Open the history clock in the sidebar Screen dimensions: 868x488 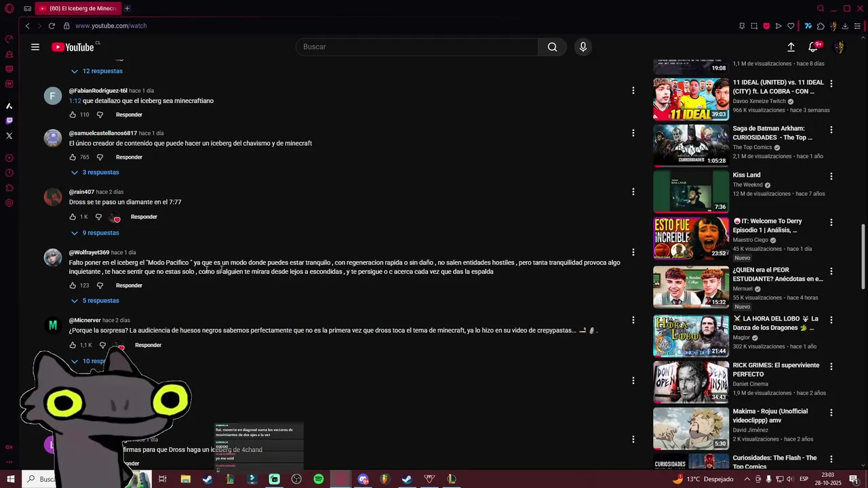tap(9, 173)
